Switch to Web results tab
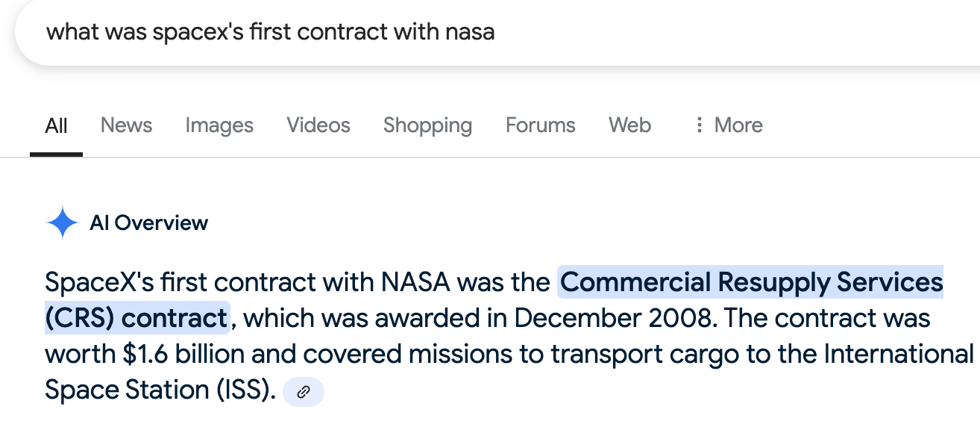The height and width of the screenshot is (439, 980). point(629,125)
